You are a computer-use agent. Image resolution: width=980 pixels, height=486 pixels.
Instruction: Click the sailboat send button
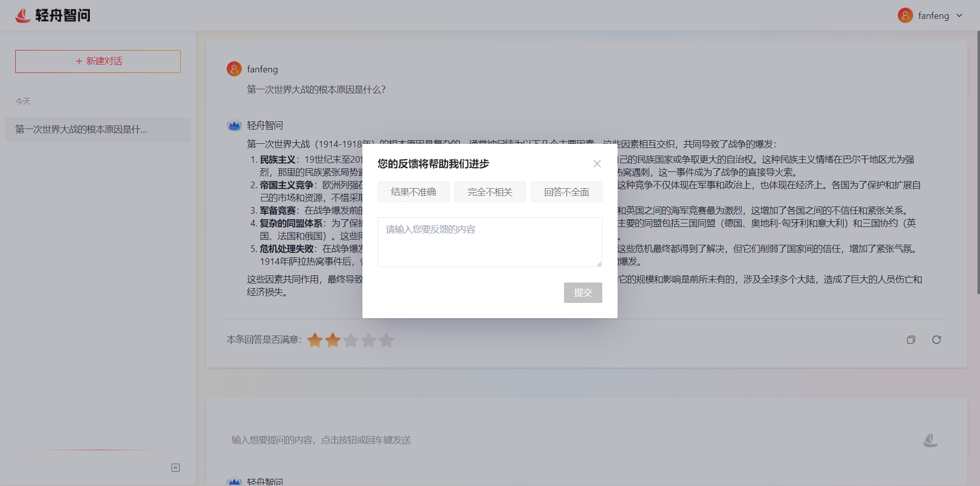pyautogui.click(x=930, y=440)
